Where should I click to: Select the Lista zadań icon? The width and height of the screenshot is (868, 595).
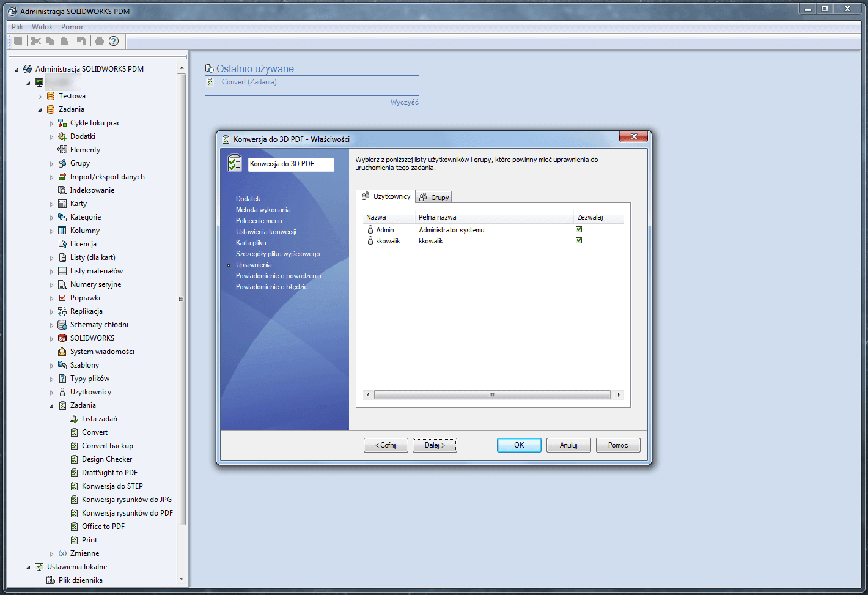coord(75,418)
